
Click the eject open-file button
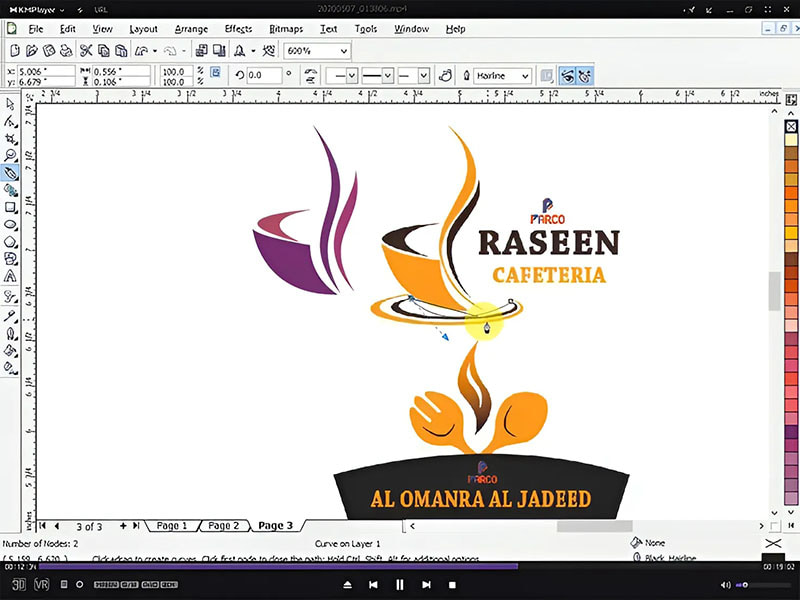[x=347, y=585]
